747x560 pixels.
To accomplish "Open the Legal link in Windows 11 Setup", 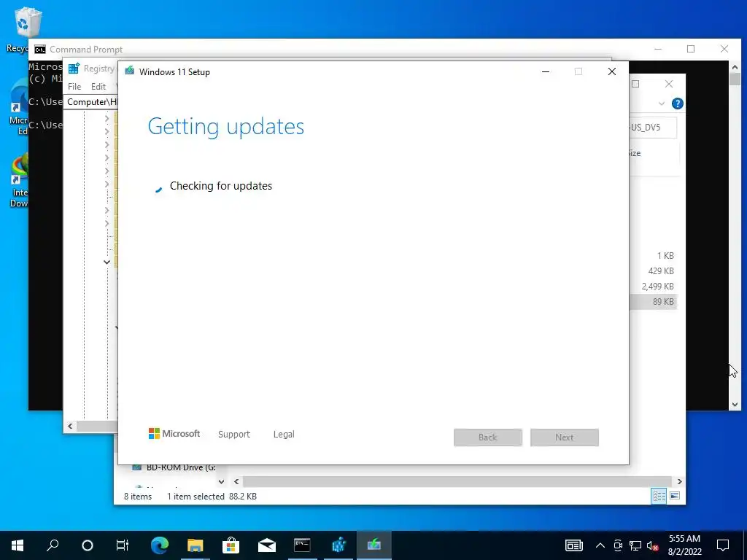I will (284, 435).
